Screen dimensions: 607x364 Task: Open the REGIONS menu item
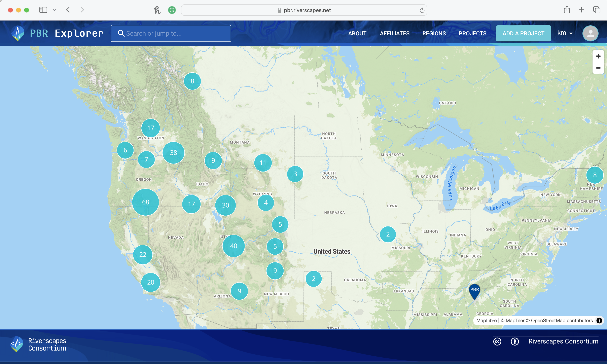click(x=434, y=33)
